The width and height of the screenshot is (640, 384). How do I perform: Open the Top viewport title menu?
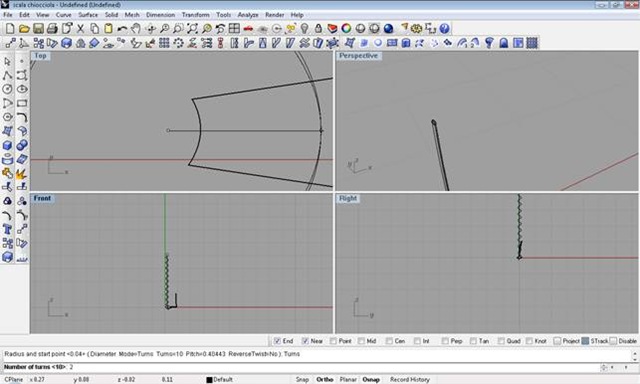click(40, 56)
